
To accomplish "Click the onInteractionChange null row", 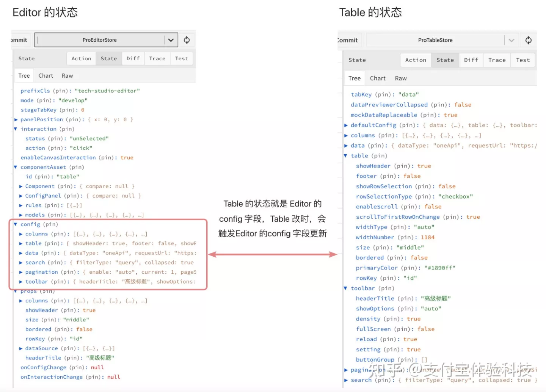I will 71,377.
